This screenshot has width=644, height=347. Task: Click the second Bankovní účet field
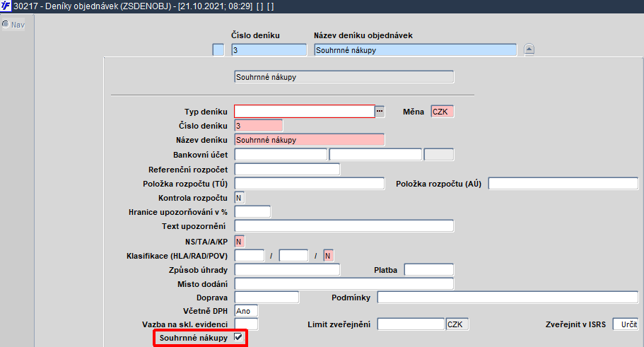[375, 154]
